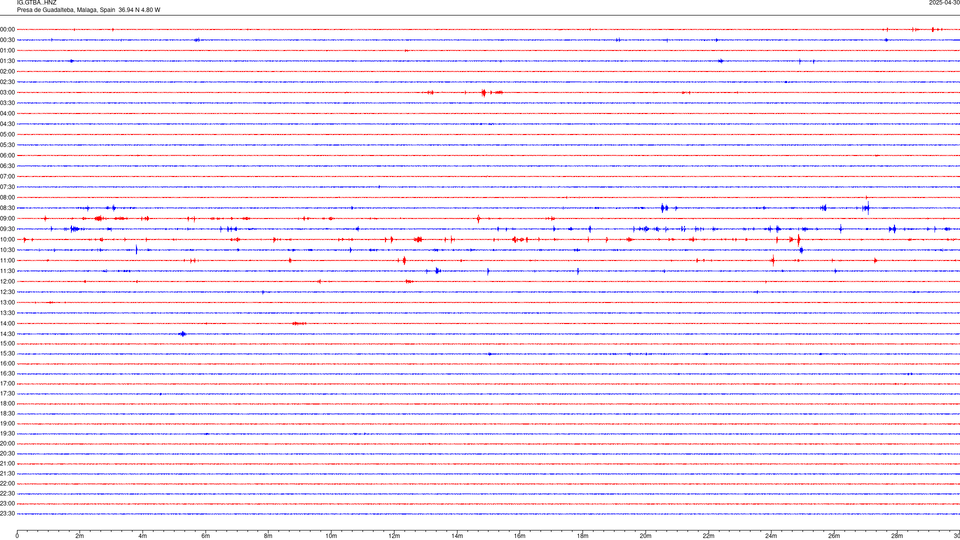The image size is (960, 540).
Task: Select the 11:30 trace time label
Action: point(7,271)
